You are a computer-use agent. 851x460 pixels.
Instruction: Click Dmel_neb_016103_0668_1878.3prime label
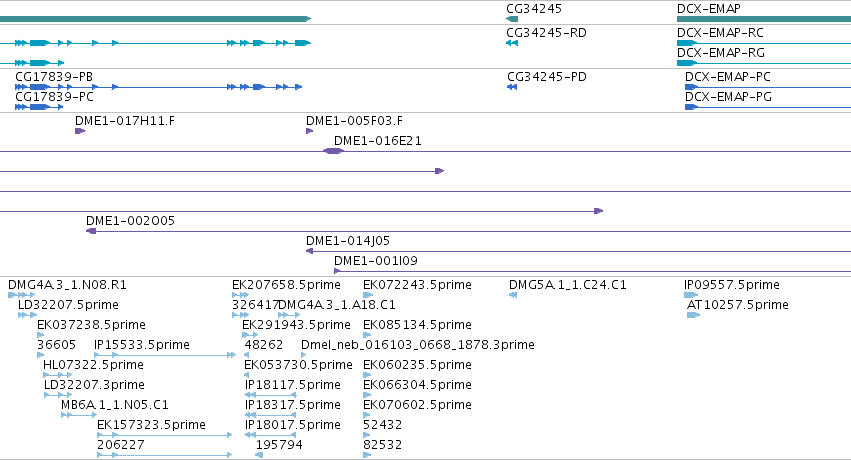click(418, 345)
